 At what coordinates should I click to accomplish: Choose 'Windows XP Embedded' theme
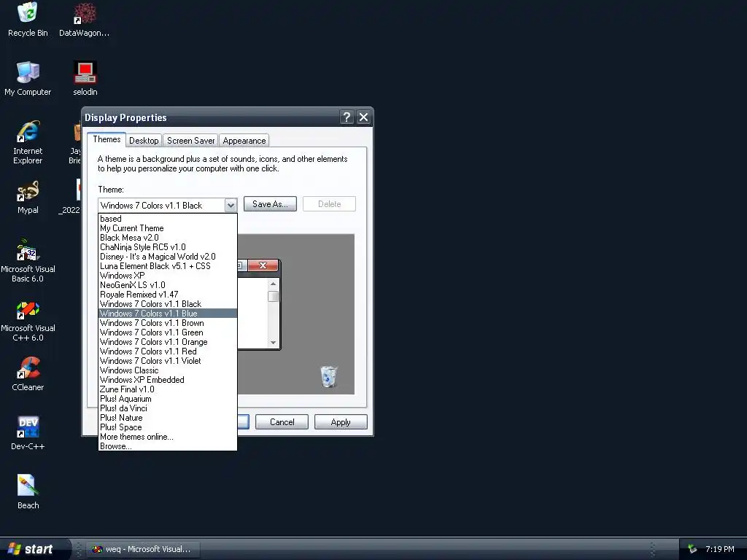click(168, 380)
